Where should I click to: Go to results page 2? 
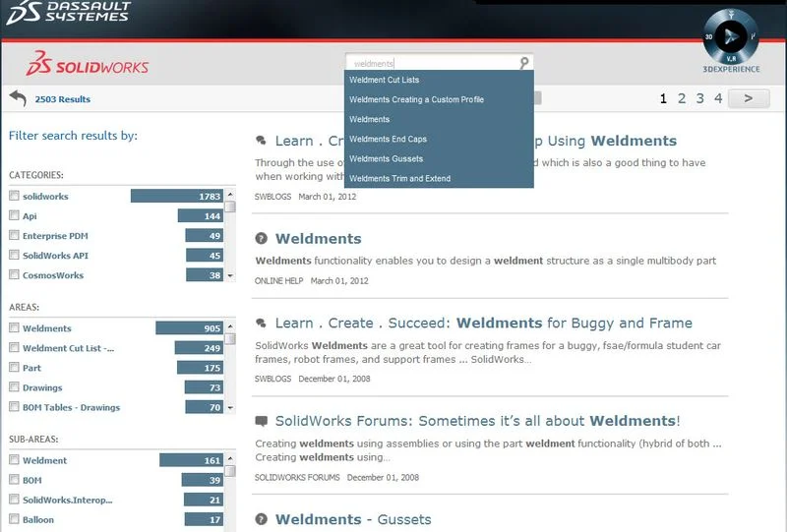click(682, 98)
